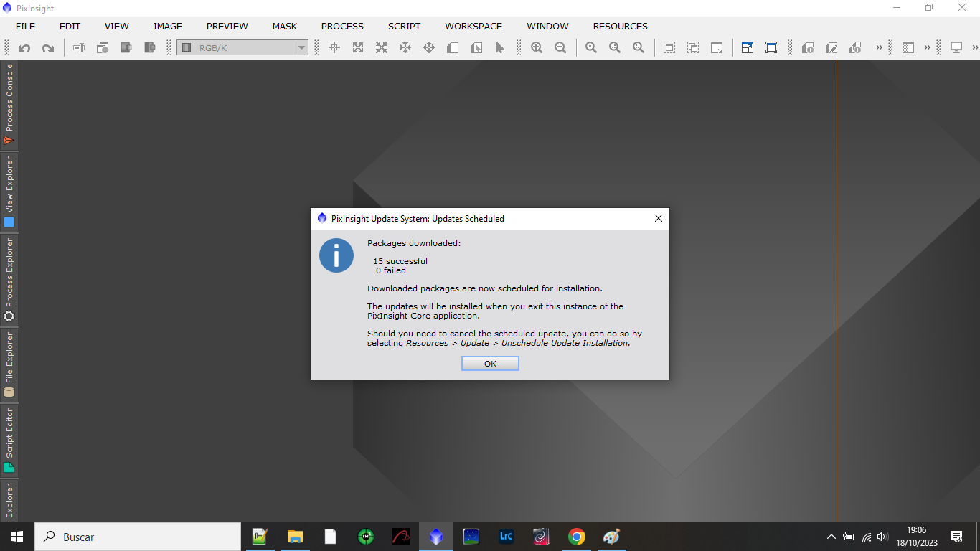980x551 pixels.
Task: Click the page with cursor icon
Action: [x=476, y=48]
